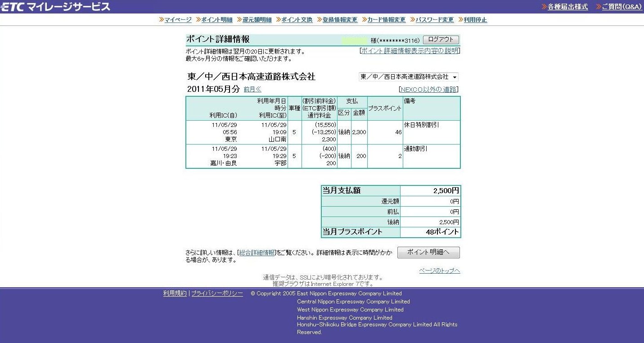Viewport: 644px width, 343px height.
Task: Open 利用停止 navigation link
Action: [x=475, y=20]
